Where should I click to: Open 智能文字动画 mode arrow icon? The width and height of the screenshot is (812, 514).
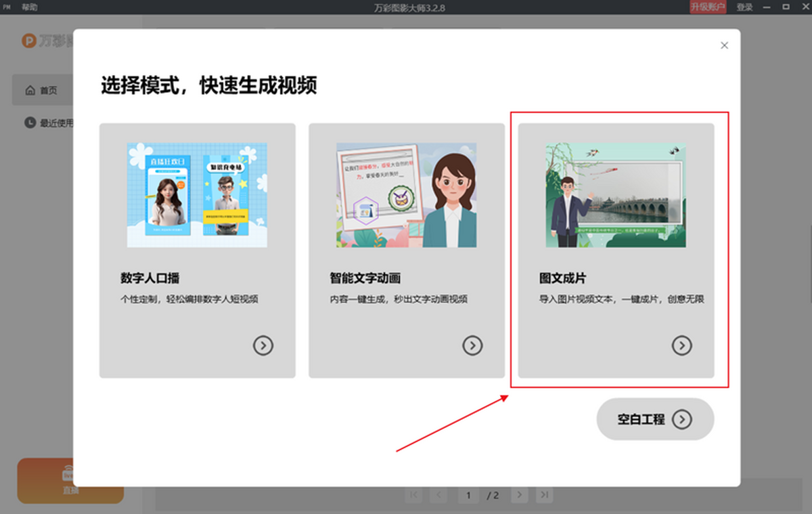tap(472, 345)
